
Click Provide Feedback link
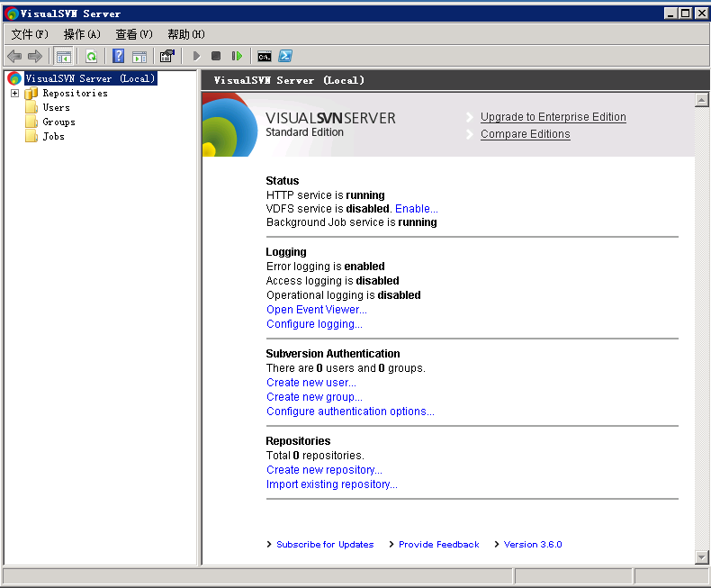[439, 545]
